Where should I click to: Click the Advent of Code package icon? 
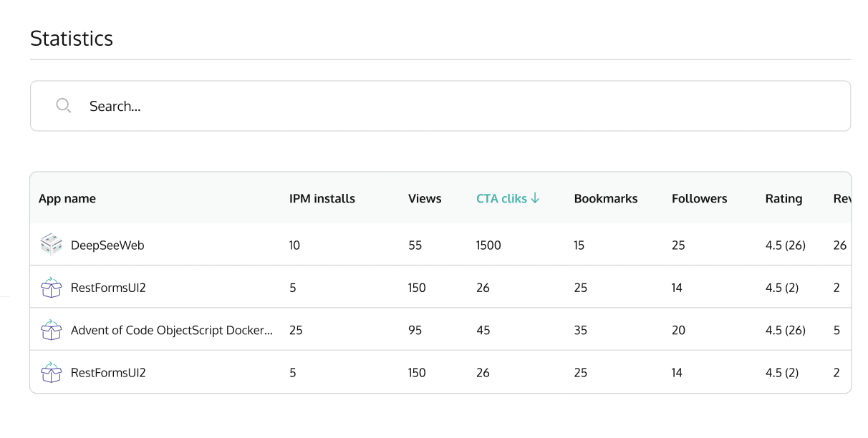pos(51,330)
